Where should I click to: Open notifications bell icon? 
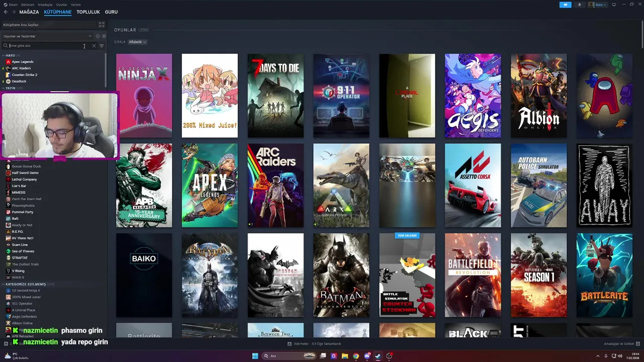580,5
